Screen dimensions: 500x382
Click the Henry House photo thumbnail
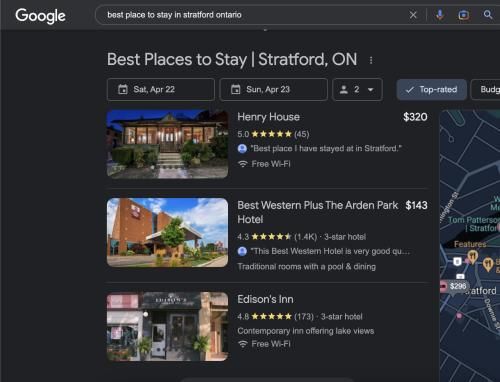coord(167,144)
